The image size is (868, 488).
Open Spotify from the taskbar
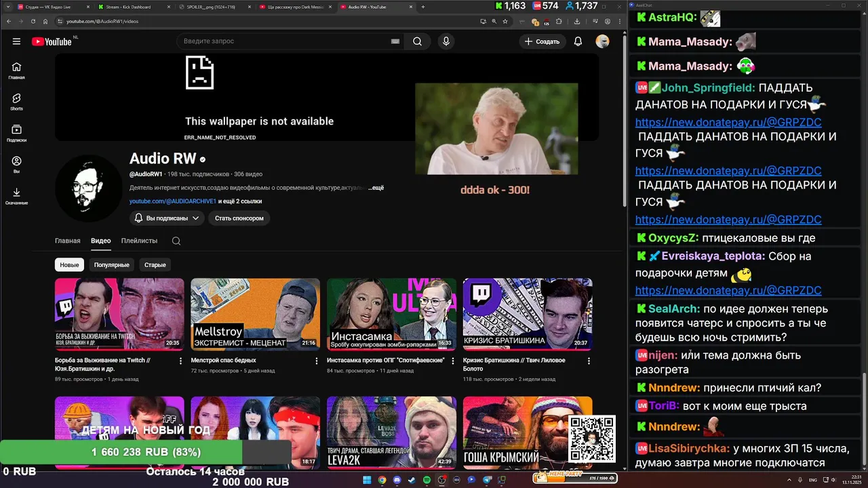tap(427, 480)
